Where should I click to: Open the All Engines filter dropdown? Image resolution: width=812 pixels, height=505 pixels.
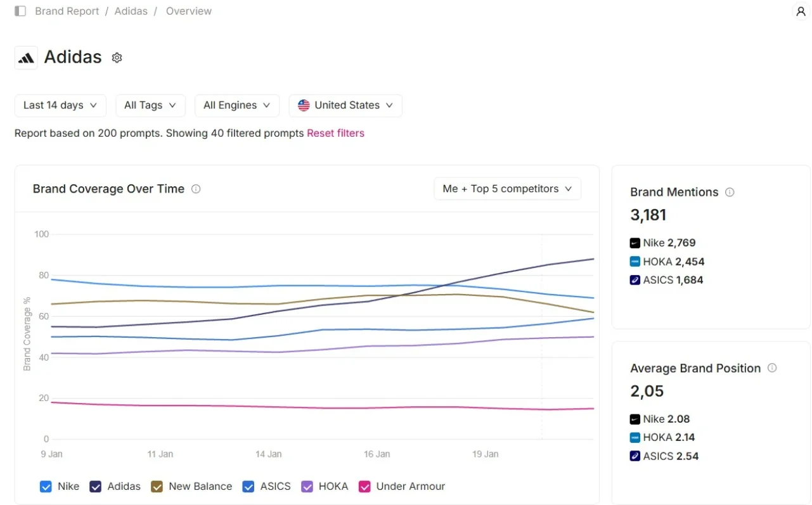(x=237, y=105)
